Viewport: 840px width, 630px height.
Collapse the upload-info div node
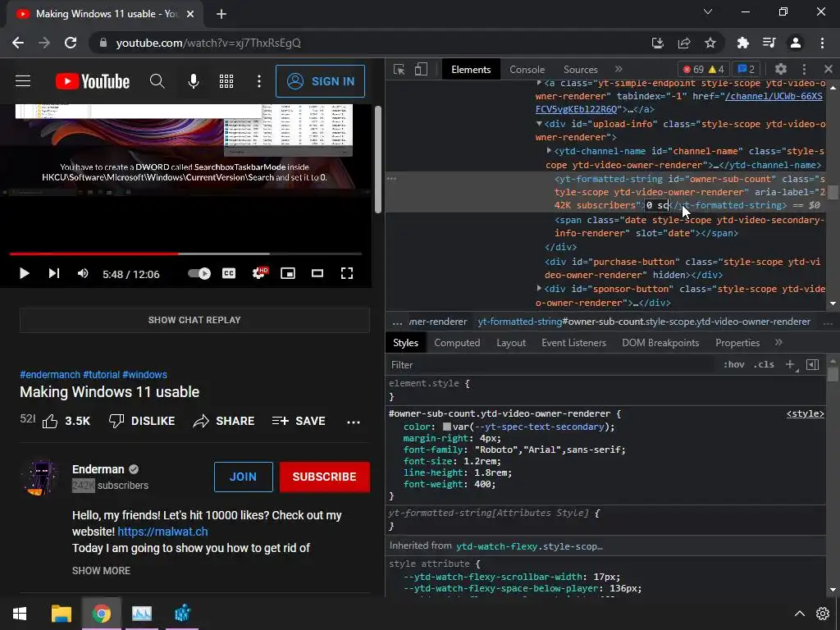pyautogui.click(x=540, y=124)
